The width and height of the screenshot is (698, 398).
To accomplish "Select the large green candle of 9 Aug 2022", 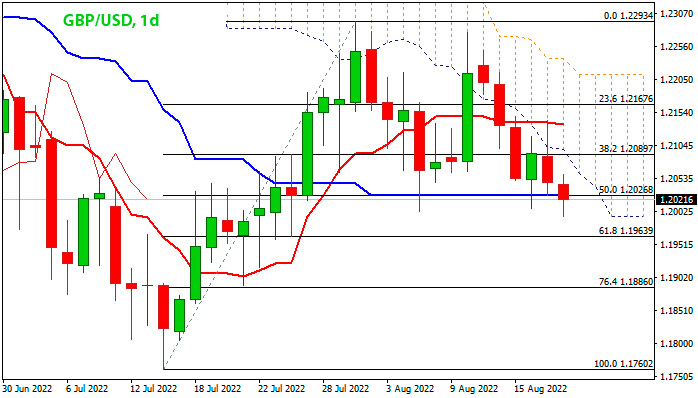I will (x=467, y=118).
